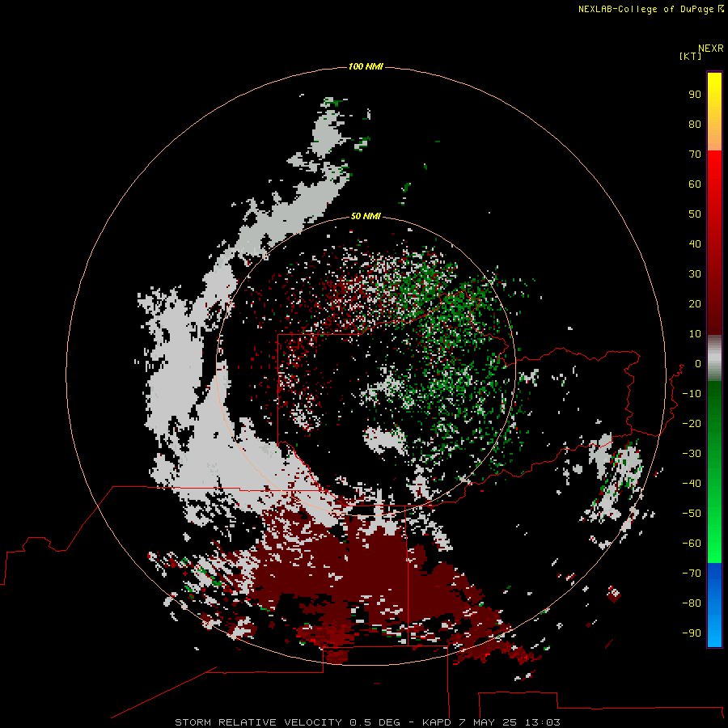This screenshot has height=728, width=728.
Task: Click the [KT] units label above the scale
Action: (x=690, y=56)
